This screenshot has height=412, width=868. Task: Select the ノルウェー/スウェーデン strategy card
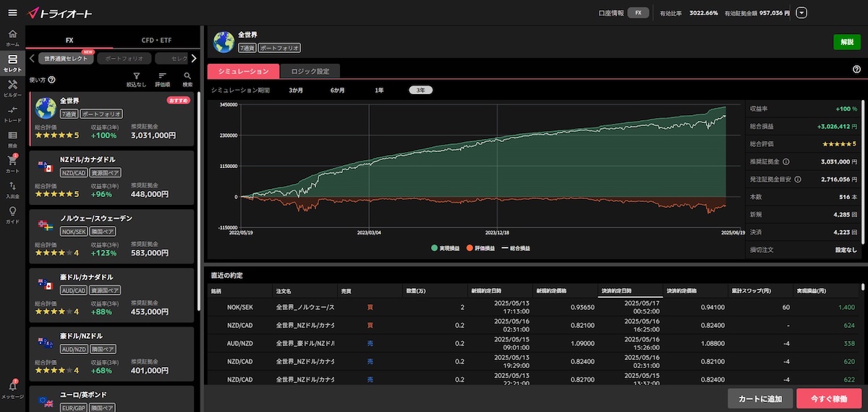tap(112, 235)
